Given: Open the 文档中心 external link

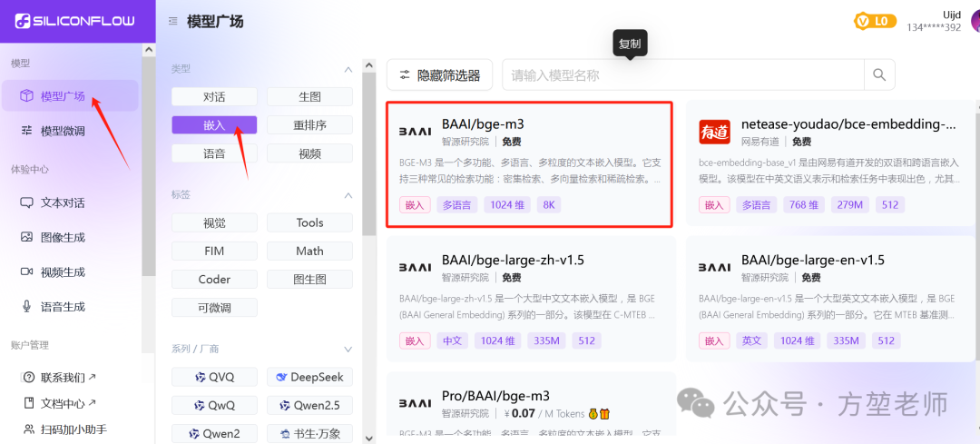Looking at the screenshot, I should 60,403.
